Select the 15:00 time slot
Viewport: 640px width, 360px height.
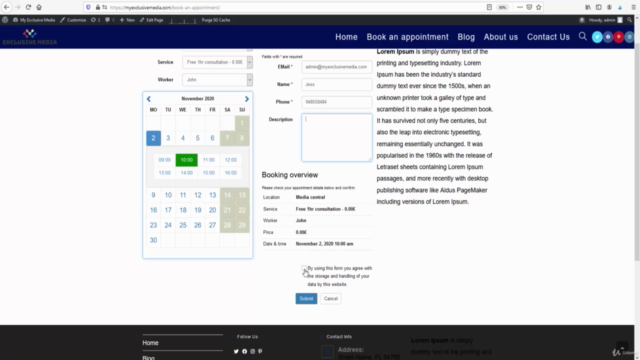(209, 173)
